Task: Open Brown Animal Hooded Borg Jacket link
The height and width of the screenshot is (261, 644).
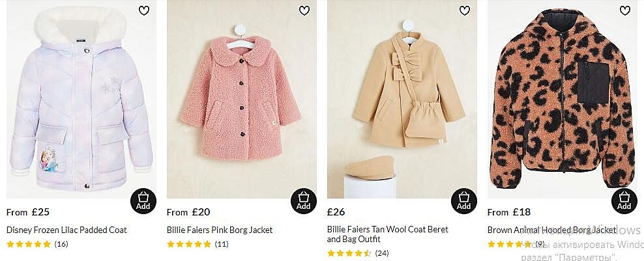Action: (551, 230)
